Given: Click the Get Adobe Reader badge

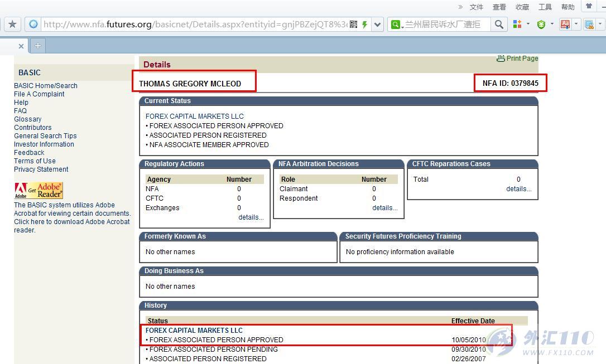Looking at the screenshot, I should coord(39,190).
